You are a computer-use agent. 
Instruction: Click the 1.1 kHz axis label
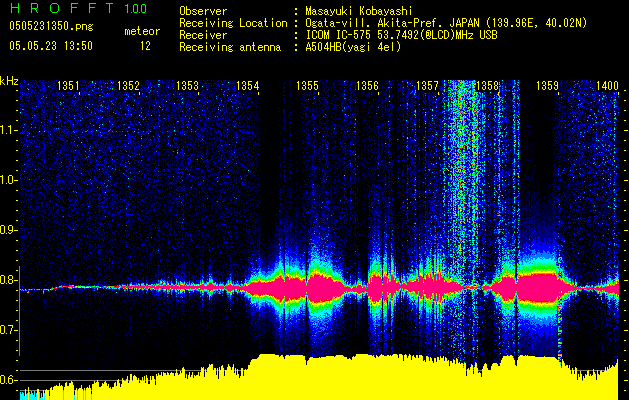[x=9, y=130]
